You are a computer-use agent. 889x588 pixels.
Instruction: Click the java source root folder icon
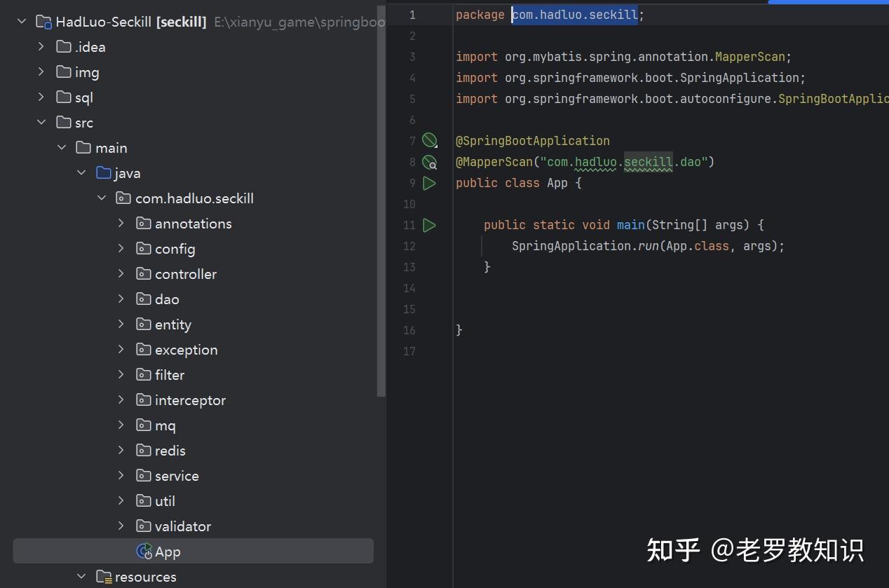(x=104, y=173)
